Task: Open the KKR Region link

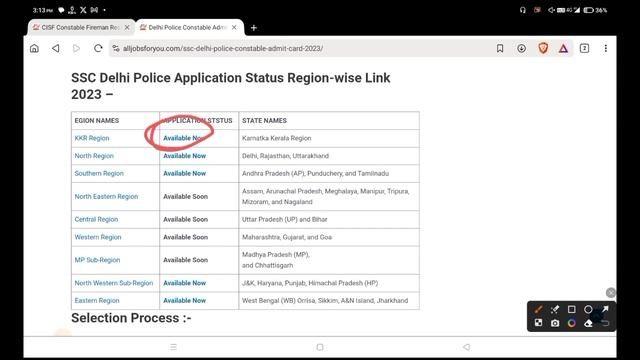Action: pos(92,138)
